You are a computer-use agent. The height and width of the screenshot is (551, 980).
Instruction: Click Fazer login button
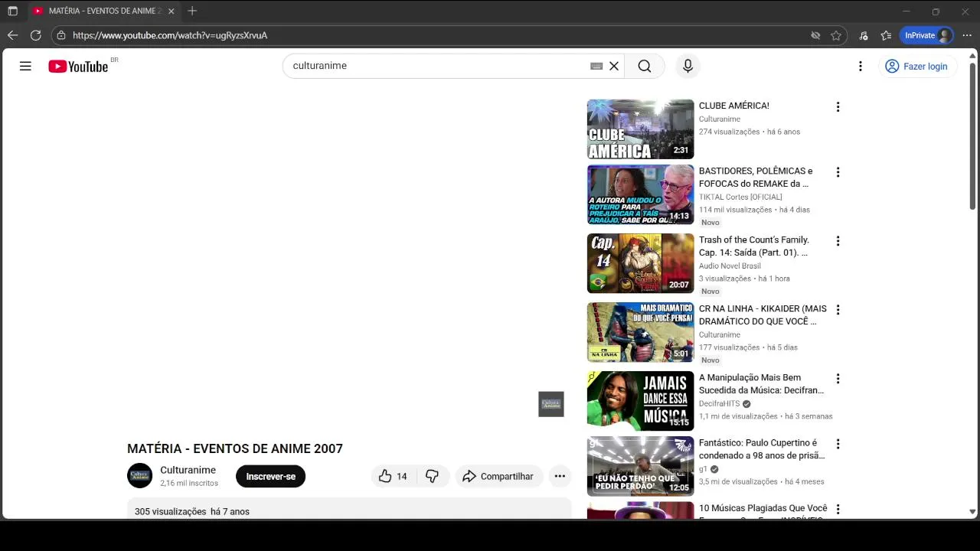pos(916,67)
